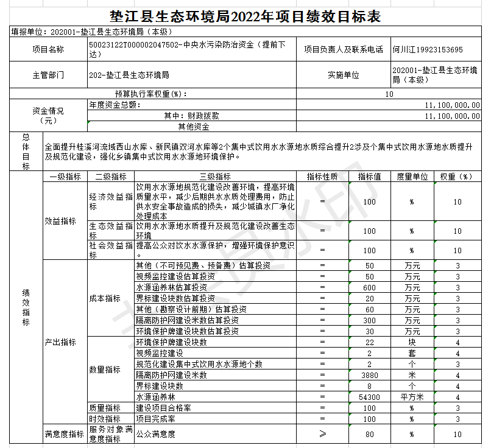Select the ≥ symbol in 公众满意度 row
491x448 pixels.
[x=322, y=433]
